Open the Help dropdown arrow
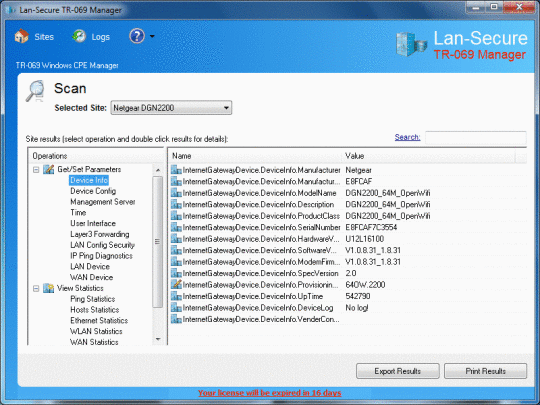 tap(152, 36)
